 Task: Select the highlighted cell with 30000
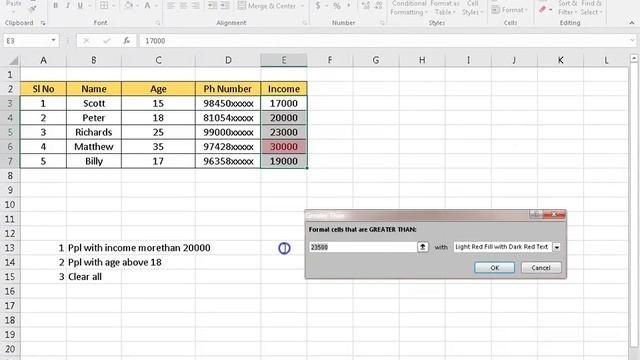pyautogui.click(x=284, y=147)
